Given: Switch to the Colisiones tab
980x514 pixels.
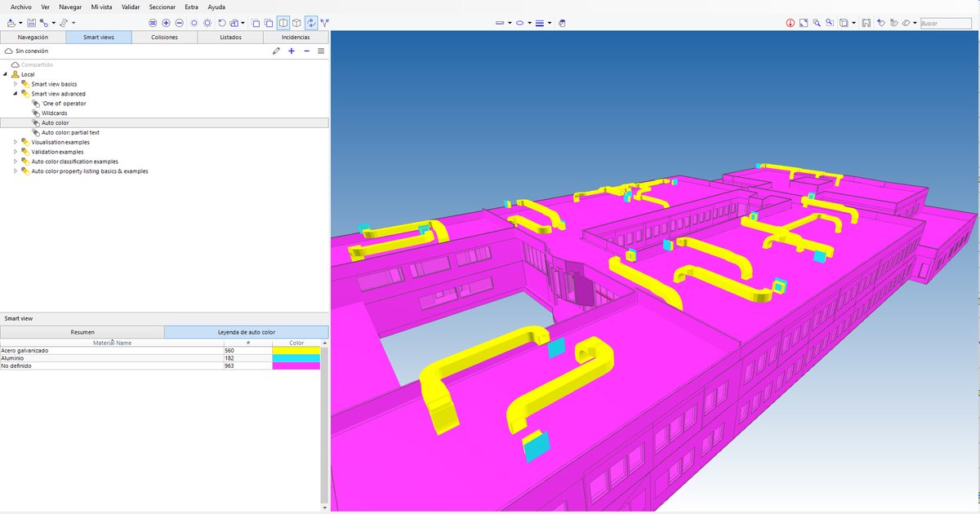Looking at the screenshot, I should point(164,37).
